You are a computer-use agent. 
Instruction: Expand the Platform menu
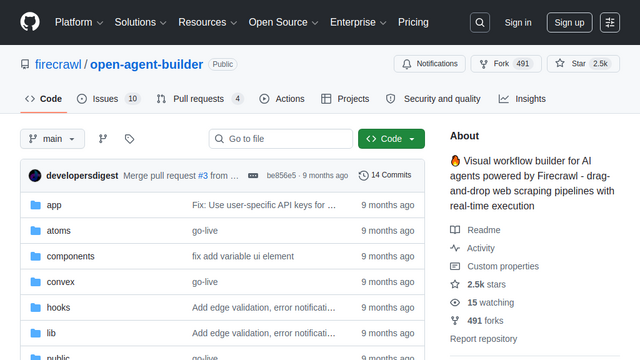pos(79,22)
